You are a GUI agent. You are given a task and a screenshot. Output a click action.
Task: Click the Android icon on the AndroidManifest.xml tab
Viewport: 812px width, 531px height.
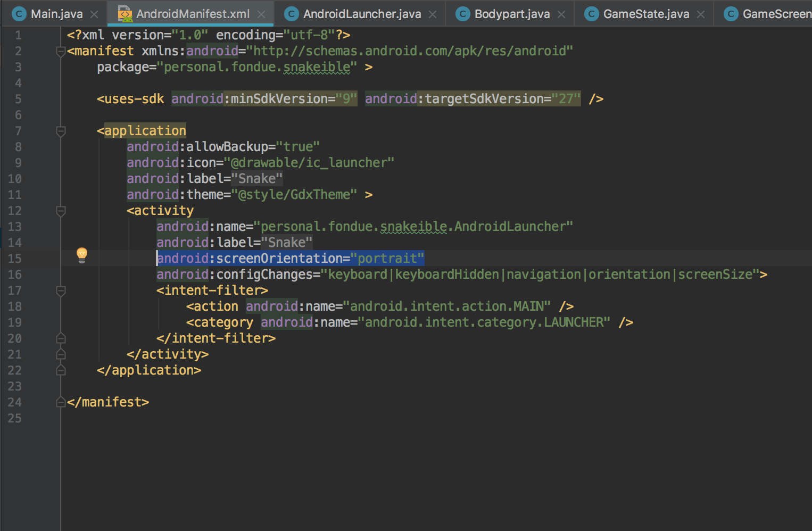coord(126,14)
